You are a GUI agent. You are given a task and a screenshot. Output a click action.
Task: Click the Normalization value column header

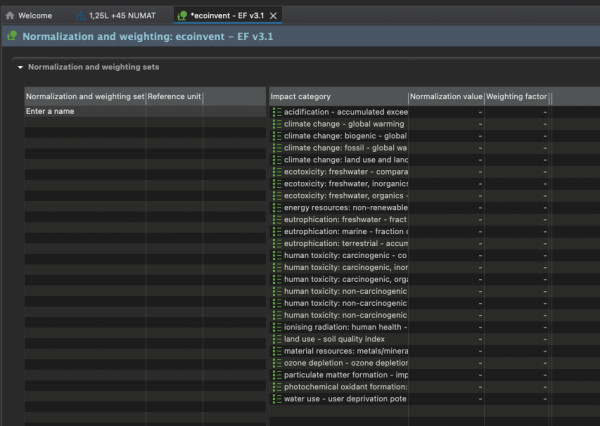[446, 96]
